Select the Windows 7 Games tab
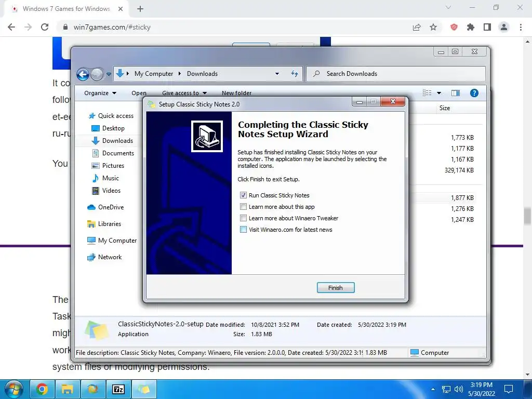The height and width of the screenshot is (399, 532). pyautogui.click(x=66, y=9)
